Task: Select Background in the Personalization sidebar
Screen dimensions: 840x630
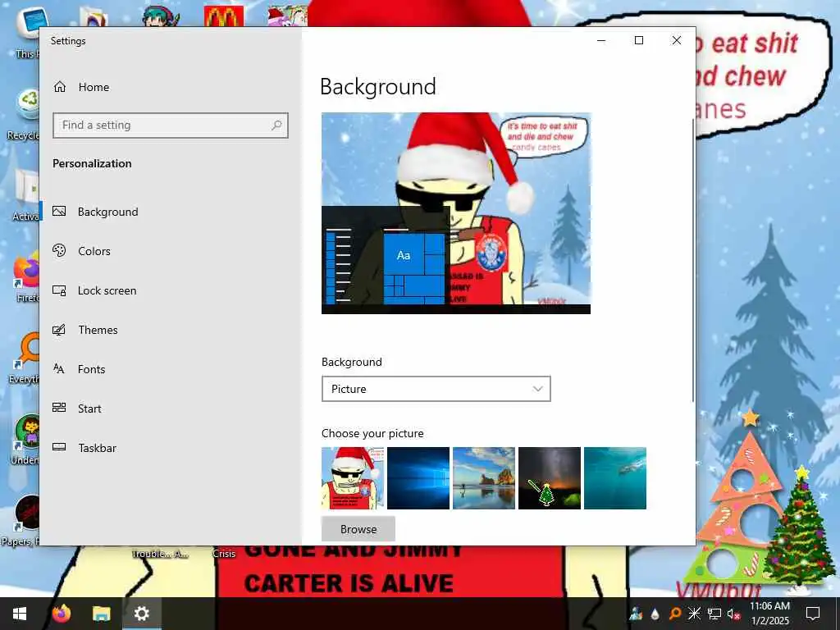Action: pos(171,212)
